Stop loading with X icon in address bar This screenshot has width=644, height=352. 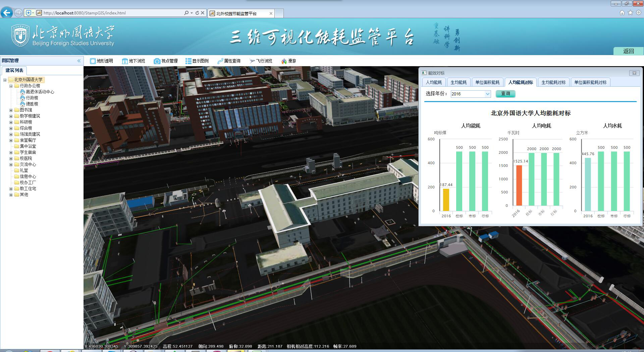tap(203, 13)
